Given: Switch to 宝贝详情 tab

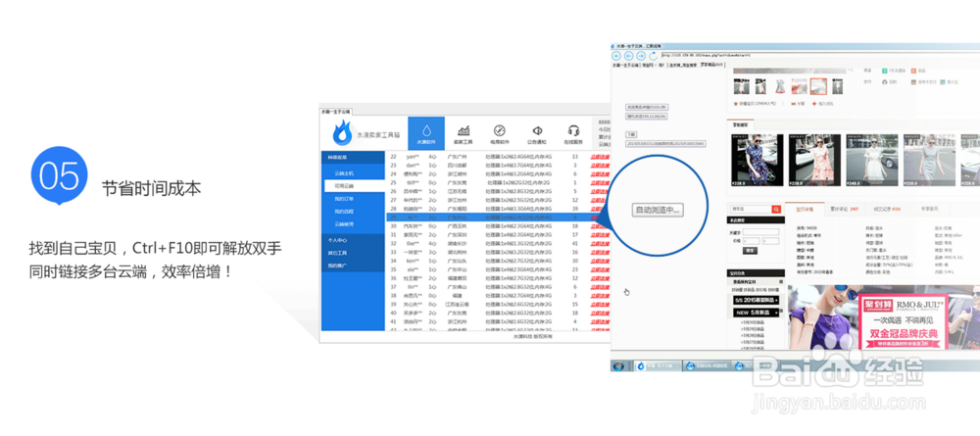Looking at the screenshot, I should (804, 209).
